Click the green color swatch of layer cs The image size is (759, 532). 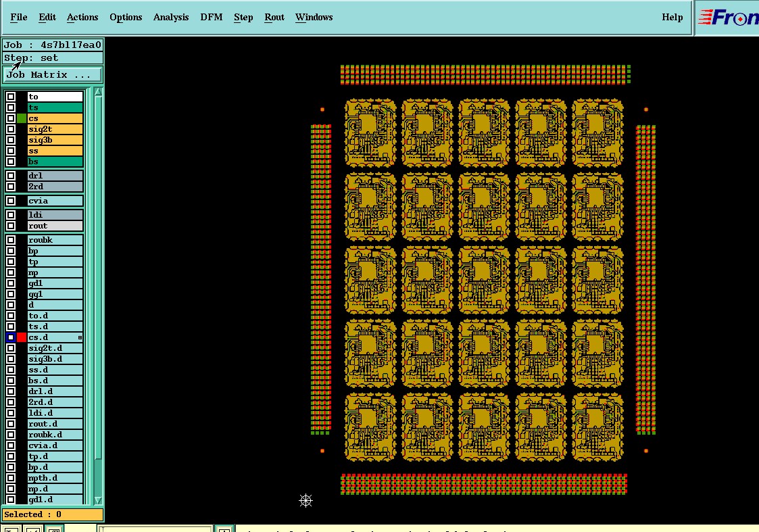(x=22, y=118)
